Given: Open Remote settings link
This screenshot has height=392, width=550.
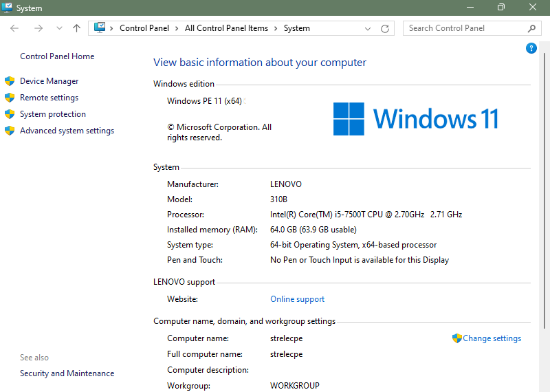Looking at the screenshot, I should [49, 98].
